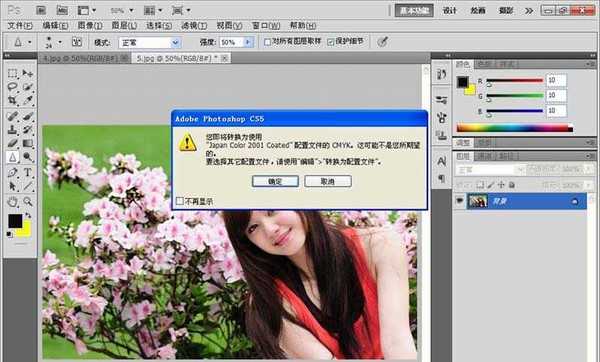Click the foreground color swatch in toolbox
This screenshot has width=600, height=362.
tap(15, 221)
